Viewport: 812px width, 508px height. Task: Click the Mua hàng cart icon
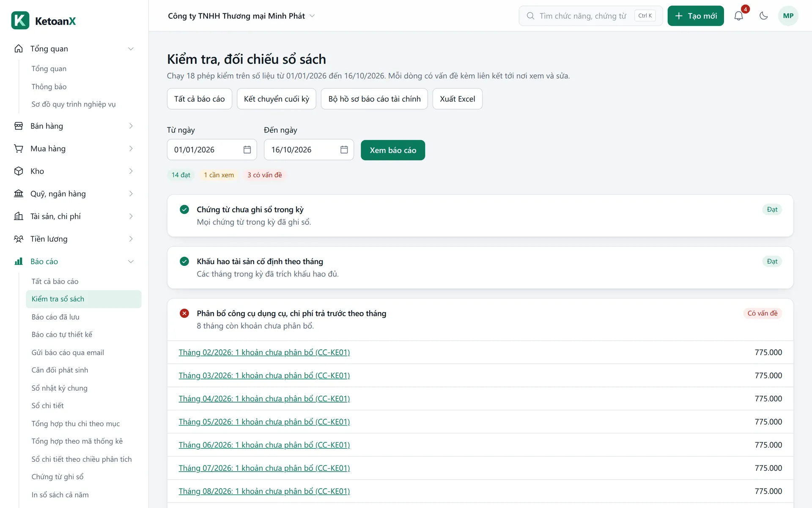tap(19, 149)
